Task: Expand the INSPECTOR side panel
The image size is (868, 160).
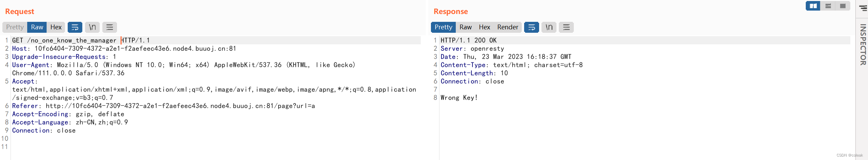Action: click(x=863, y=44)
